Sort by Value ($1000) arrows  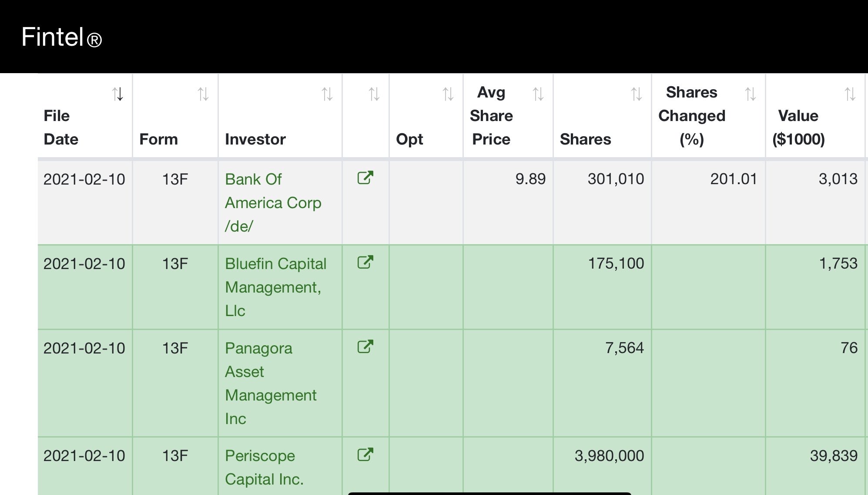tap(850, 94)
